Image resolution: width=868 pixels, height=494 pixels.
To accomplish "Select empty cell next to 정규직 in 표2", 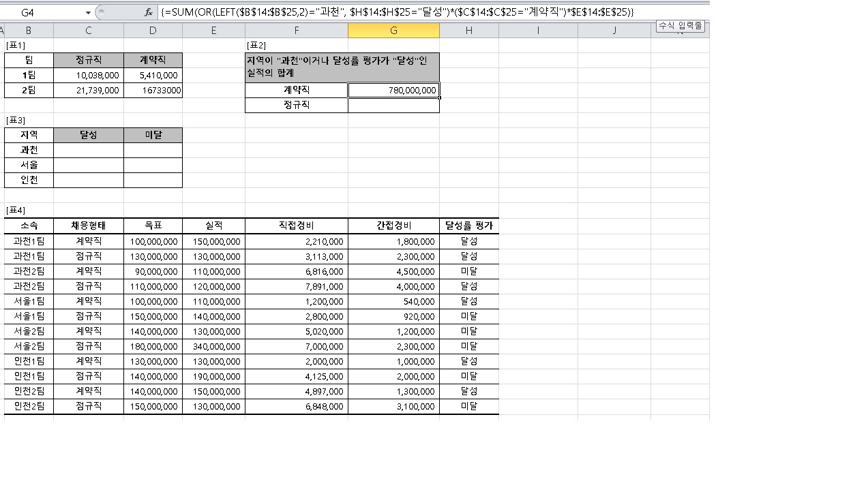I will coord(393,105).
